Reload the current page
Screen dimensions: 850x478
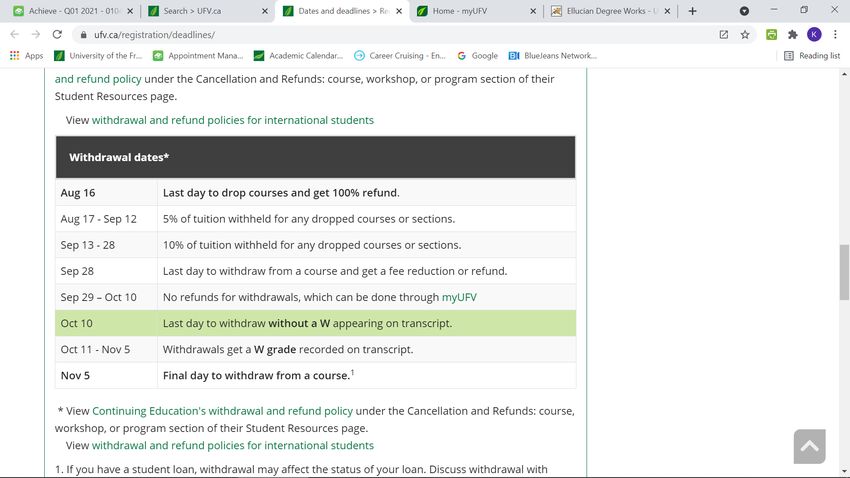(57, 34)
